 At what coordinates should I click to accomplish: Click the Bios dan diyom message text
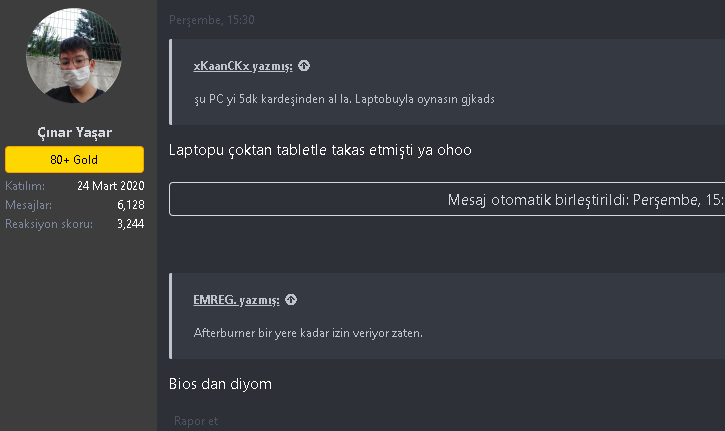[x=220, y=383]
